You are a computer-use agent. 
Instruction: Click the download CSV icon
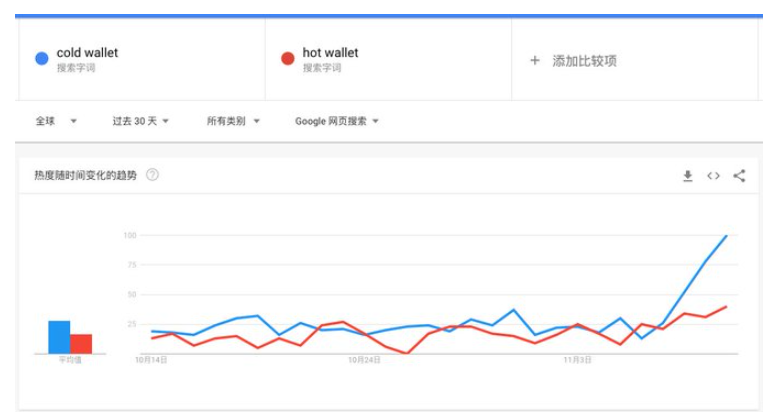click(x=687, y=176)
